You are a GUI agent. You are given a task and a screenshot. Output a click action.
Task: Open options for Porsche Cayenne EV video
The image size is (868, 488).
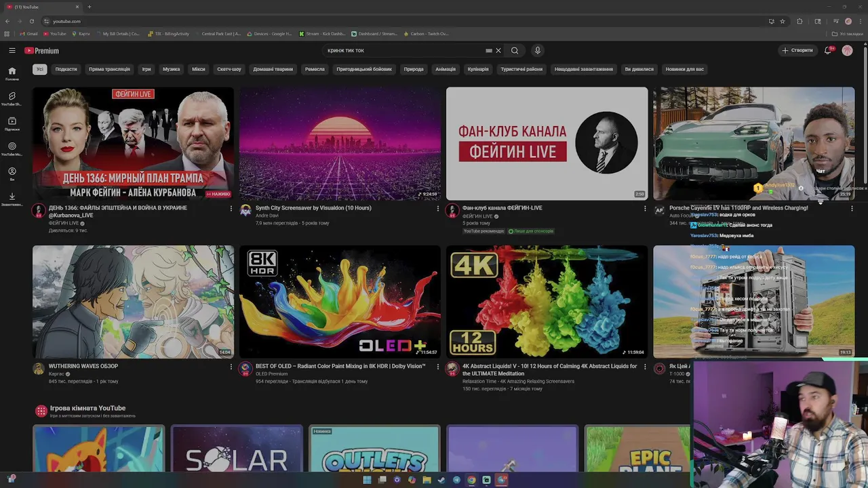pos(852,208)
